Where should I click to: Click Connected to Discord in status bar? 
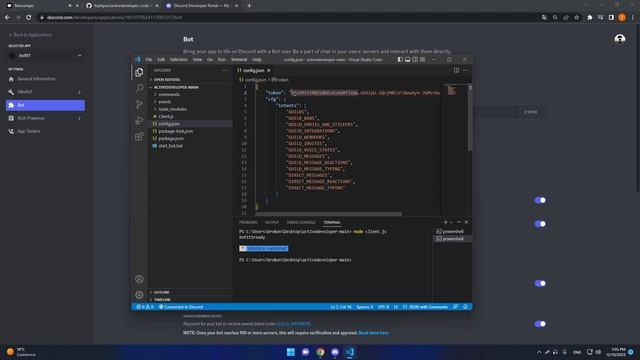[181, 307]
